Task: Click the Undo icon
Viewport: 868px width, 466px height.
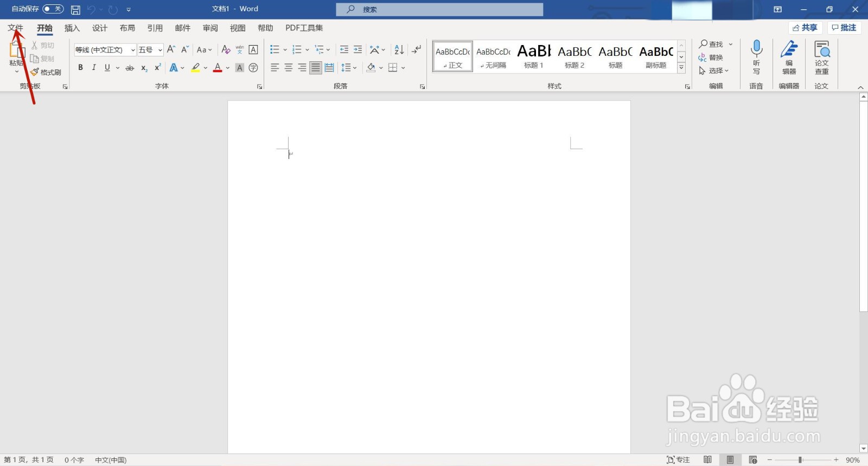Action: pyautogui.click(x=91, y=10)
